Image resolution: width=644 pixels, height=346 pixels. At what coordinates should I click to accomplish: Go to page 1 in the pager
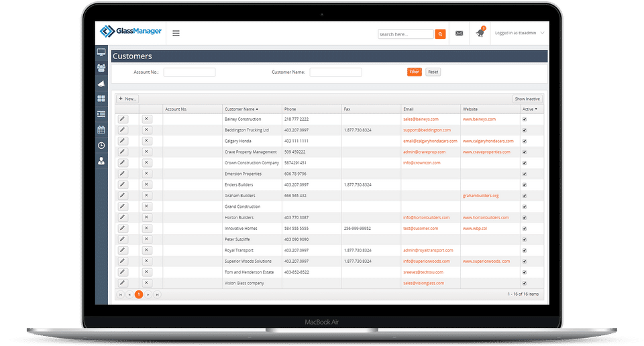pyautogui.click(x=139, y=294)
